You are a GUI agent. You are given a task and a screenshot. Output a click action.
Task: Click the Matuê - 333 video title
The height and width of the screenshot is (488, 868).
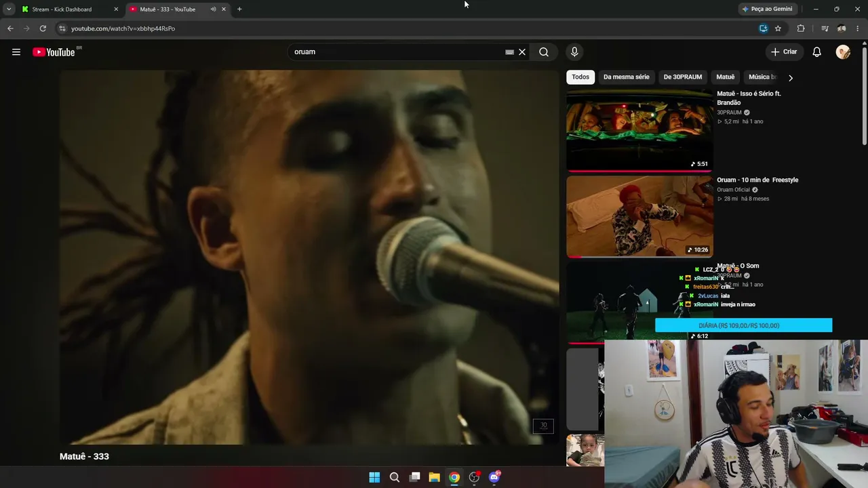tap(84, 457)
